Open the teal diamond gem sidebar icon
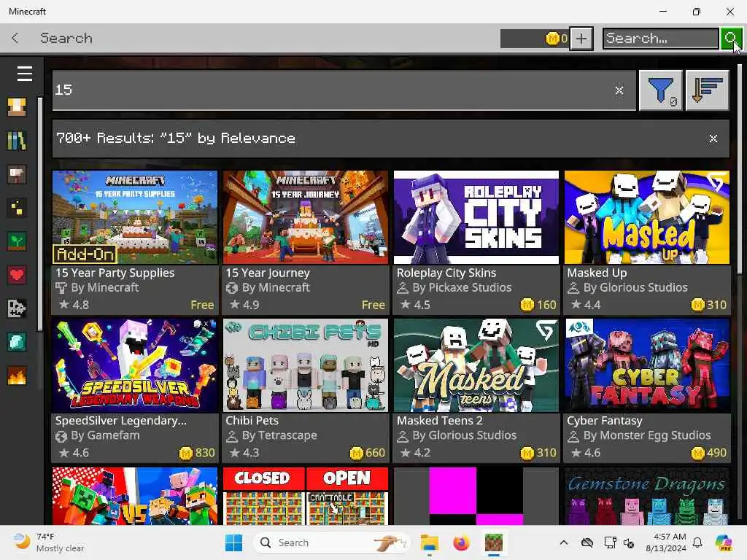 (17, 342)
